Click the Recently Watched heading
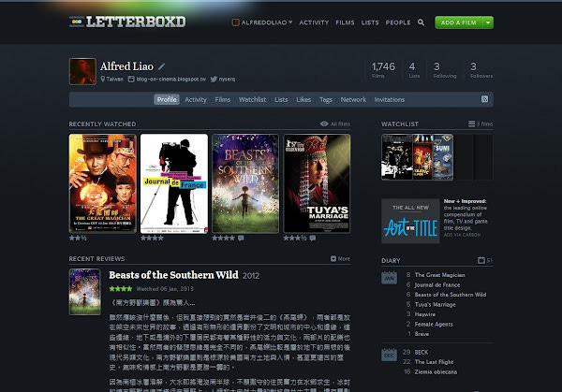Image resolution: width=562 pixels, height=392 pixels. coord(102,123)
